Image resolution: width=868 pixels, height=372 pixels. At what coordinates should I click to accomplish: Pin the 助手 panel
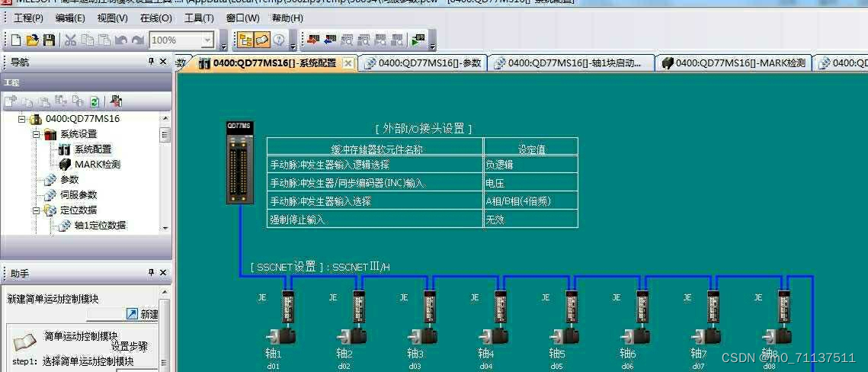tap(151, 273)
